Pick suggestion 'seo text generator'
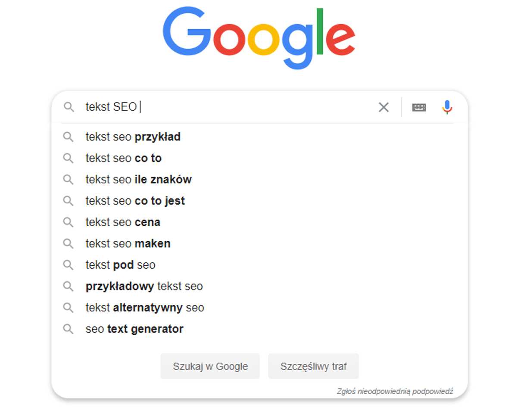The image size is (521, 420). click(134, 329)
